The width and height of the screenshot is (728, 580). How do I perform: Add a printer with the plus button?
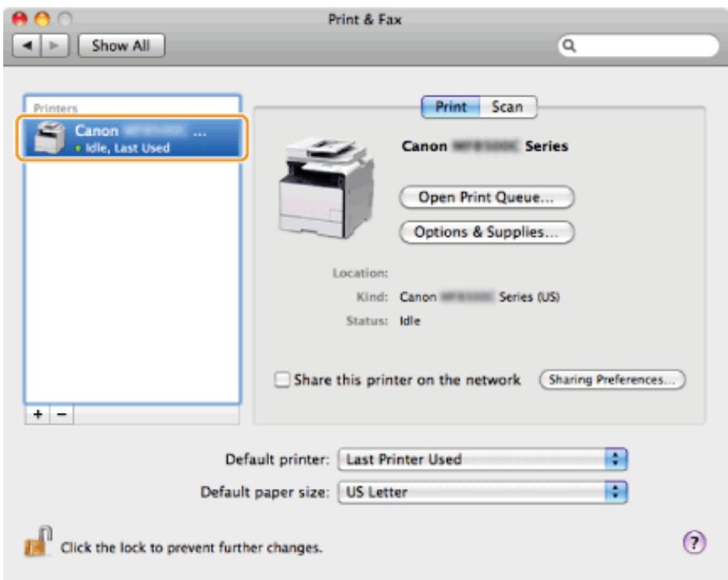point(37,414)
